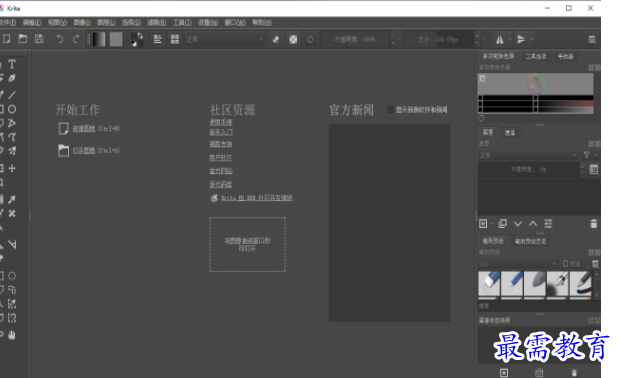Click the choose workspace icon at toolbar end
The height and width of the screenshot is (378, 618).
592,39
